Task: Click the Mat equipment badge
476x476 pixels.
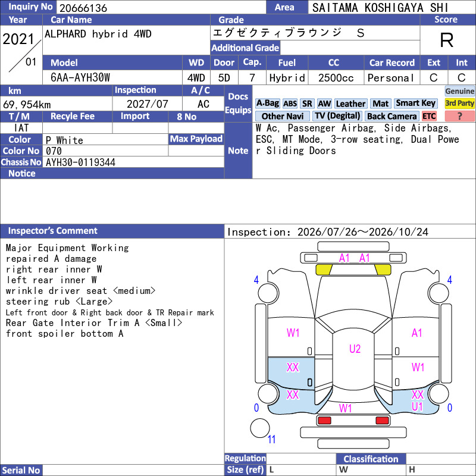Action: point(380,104)
